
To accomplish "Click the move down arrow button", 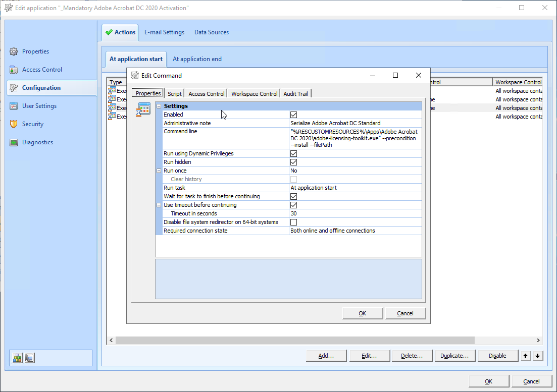I will click(x=537, y=356).
